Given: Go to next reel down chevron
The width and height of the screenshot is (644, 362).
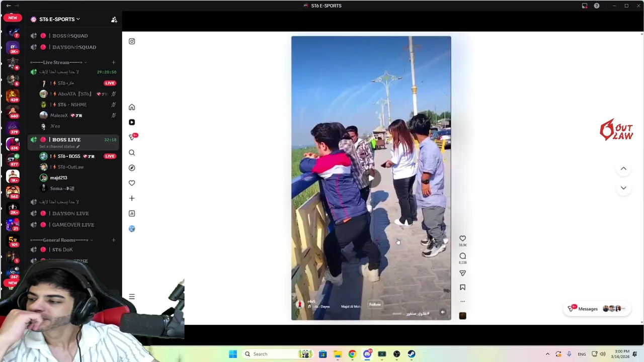Looking at the screenshot, I should (x=623, y=188).
